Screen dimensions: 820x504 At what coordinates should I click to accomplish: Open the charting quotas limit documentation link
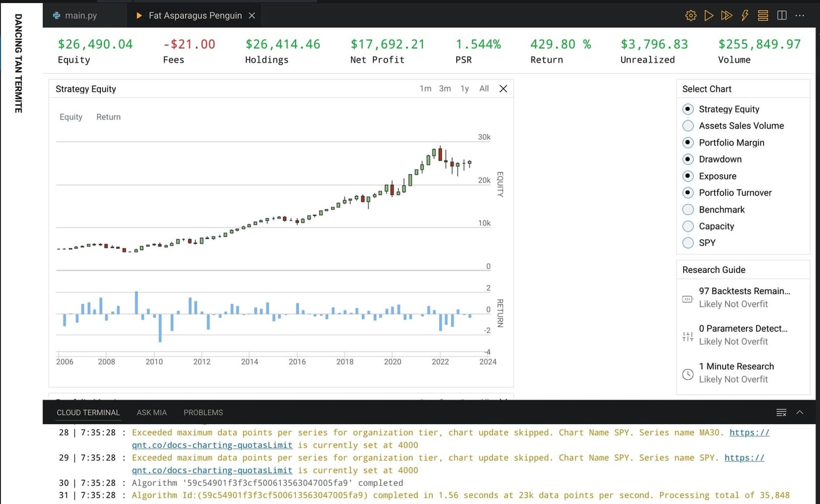(x=212, y=445)
